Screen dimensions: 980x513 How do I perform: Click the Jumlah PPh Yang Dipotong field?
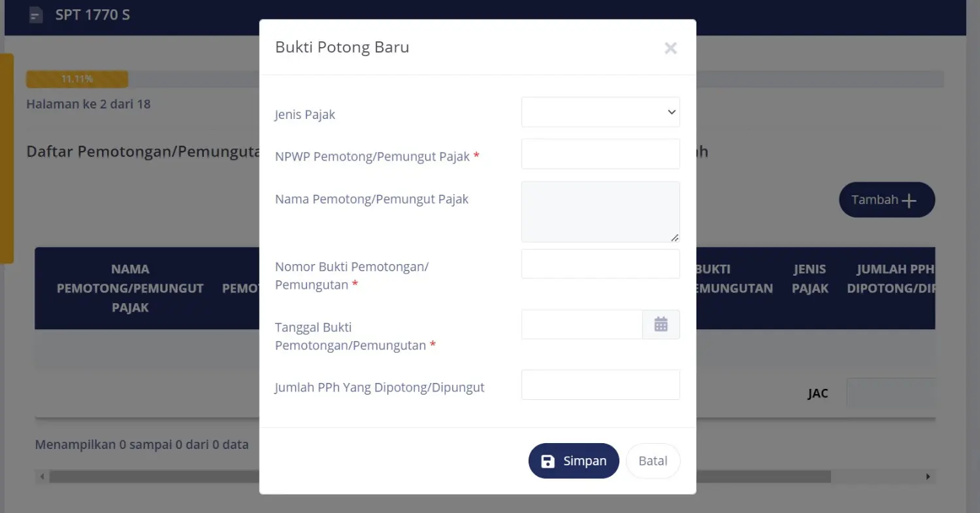coord(600,384)
